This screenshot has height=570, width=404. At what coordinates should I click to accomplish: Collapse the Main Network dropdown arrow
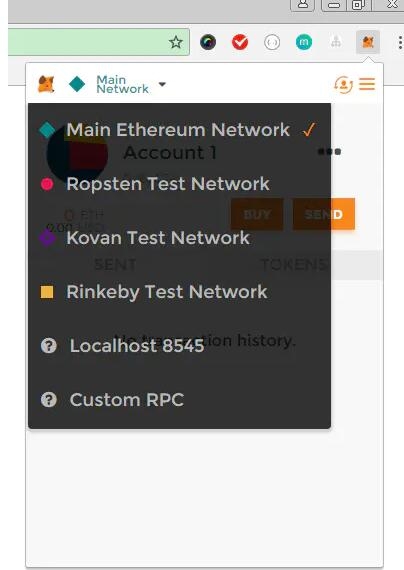pos(162,84)
